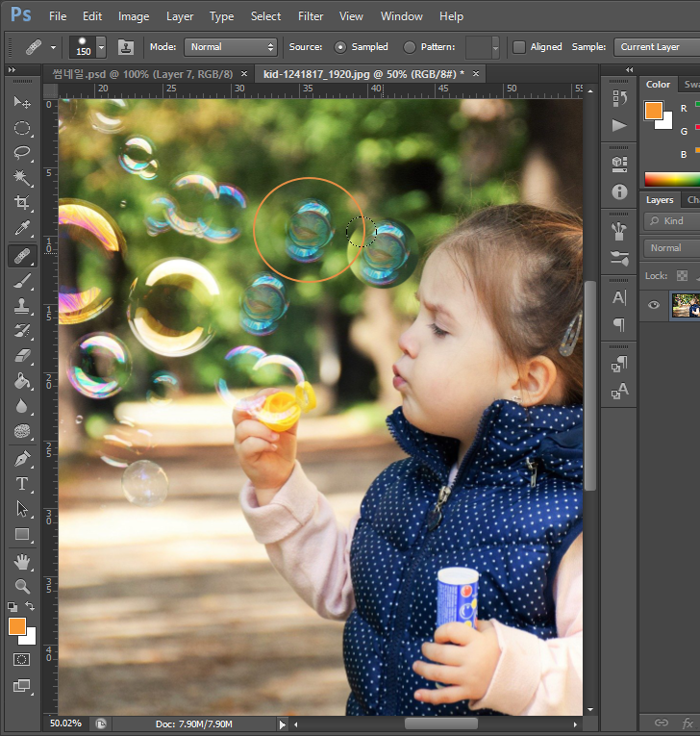Open the layer Kind filter dropdown
Viewport: 700px width, 736px height.
click(x=672, y=221)
